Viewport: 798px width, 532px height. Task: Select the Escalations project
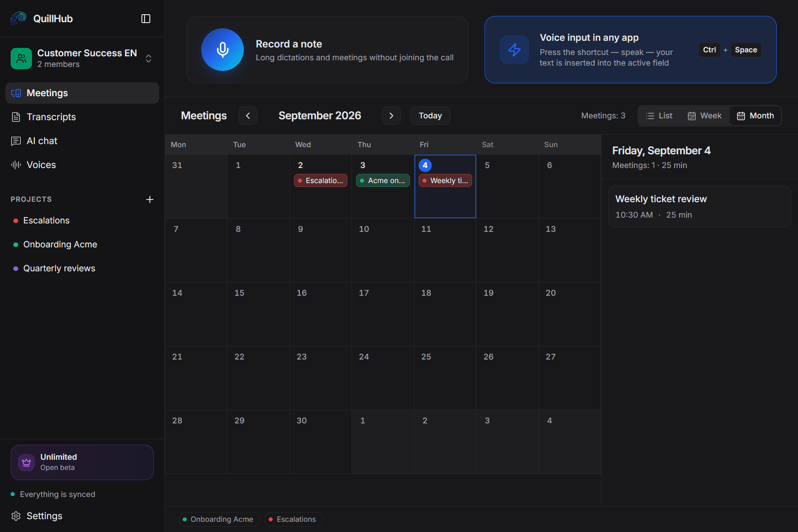coord(82,220)
